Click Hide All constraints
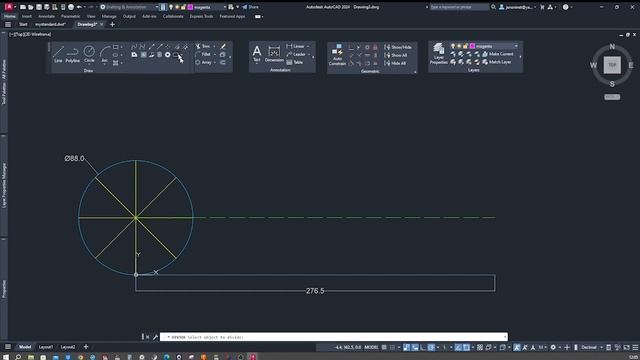 pyautogui.click(x=395, y=63)
